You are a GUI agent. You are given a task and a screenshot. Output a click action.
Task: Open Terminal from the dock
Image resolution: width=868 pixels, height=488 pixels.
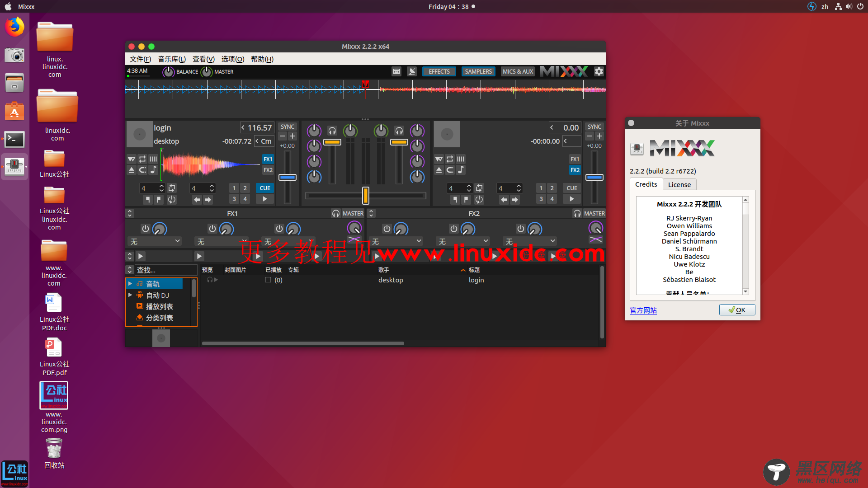tap(14, 139)
